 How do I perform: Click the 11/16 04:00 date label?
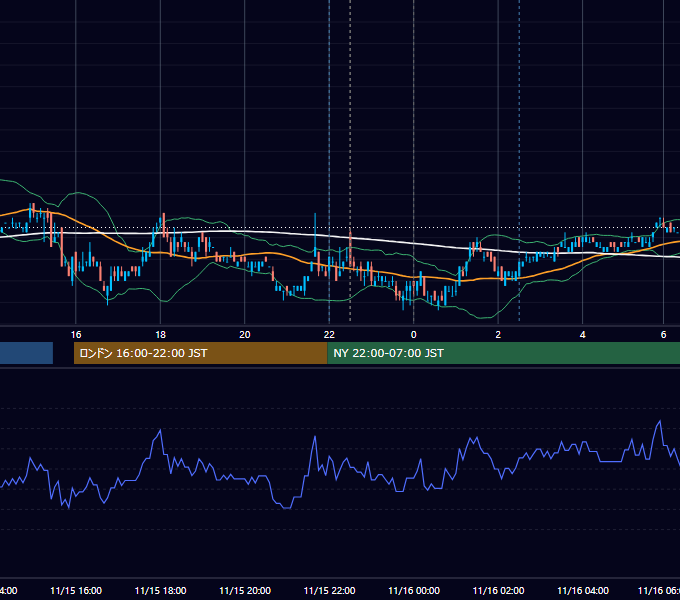coord(583,590)
